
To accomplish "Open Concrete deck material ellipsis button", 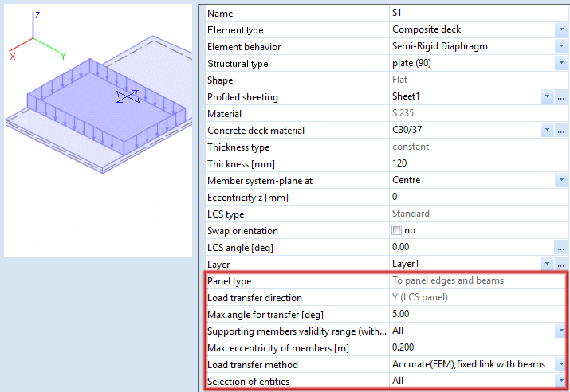I will tap(561, 130).
